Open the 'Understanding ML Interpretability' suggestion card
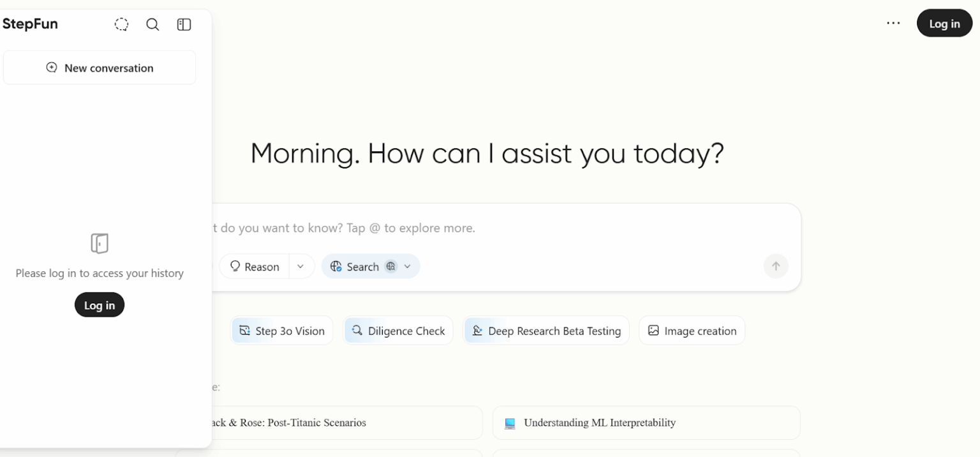Image resolution: width=980 pixels, height=457 pixels. coord(646,423)
